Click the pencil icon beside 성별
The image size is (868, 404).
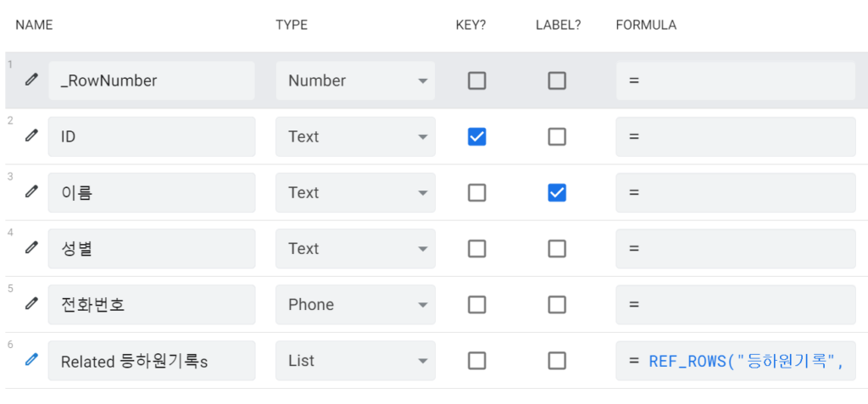[x=32, y=247]
